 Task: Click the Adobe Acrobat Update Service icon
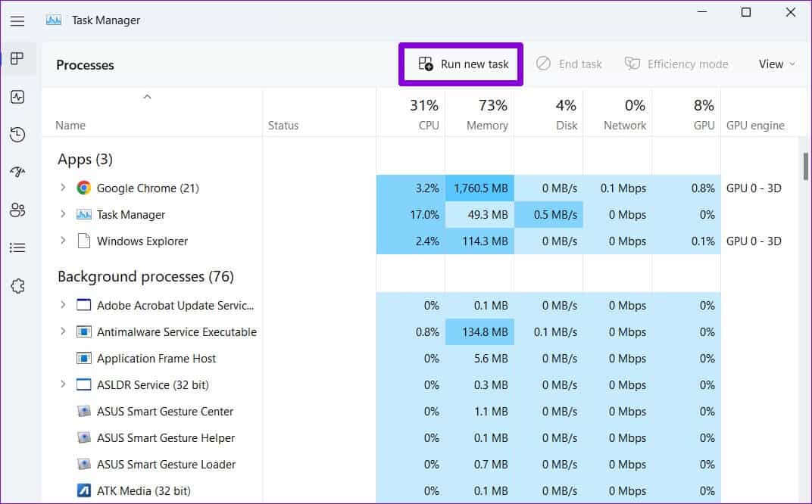[83, 305]
